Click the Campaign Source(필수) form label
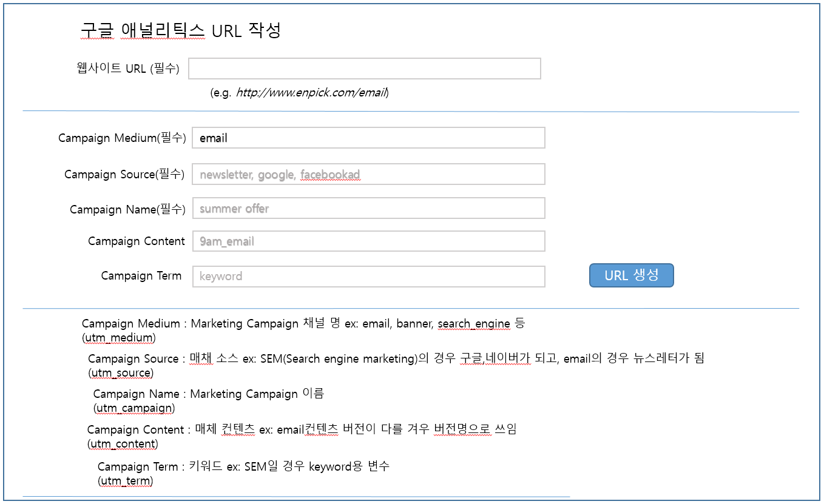 point(124,174)
